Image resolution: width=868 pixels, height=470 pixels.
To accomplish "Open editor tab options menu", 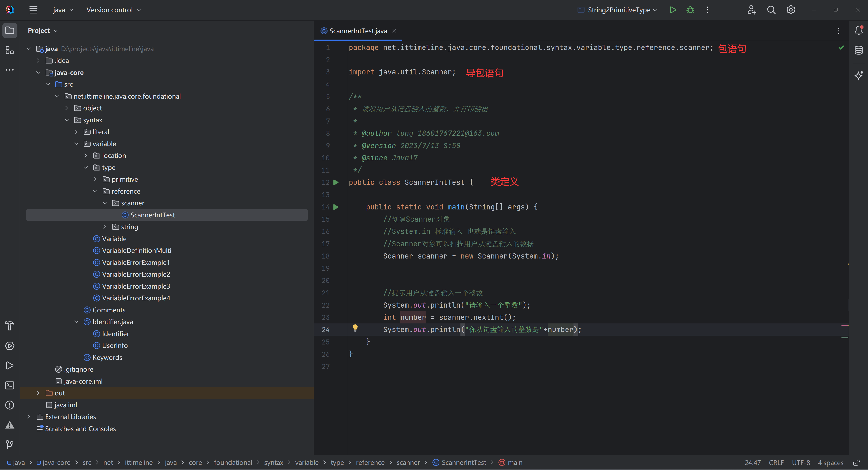I will coord(839,31).
